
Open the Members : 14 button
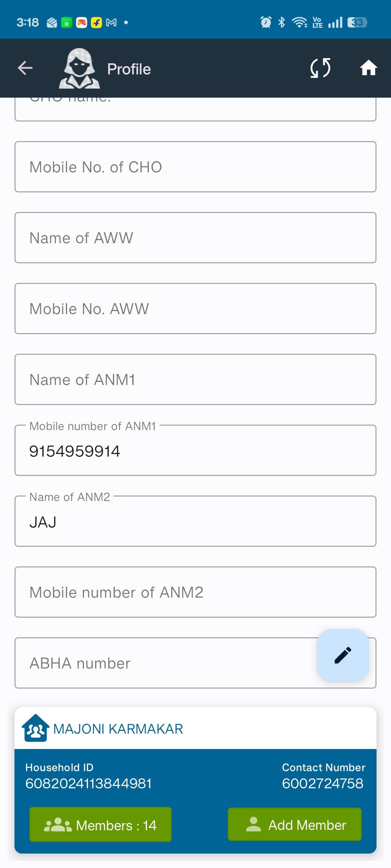tap(100, 825)
